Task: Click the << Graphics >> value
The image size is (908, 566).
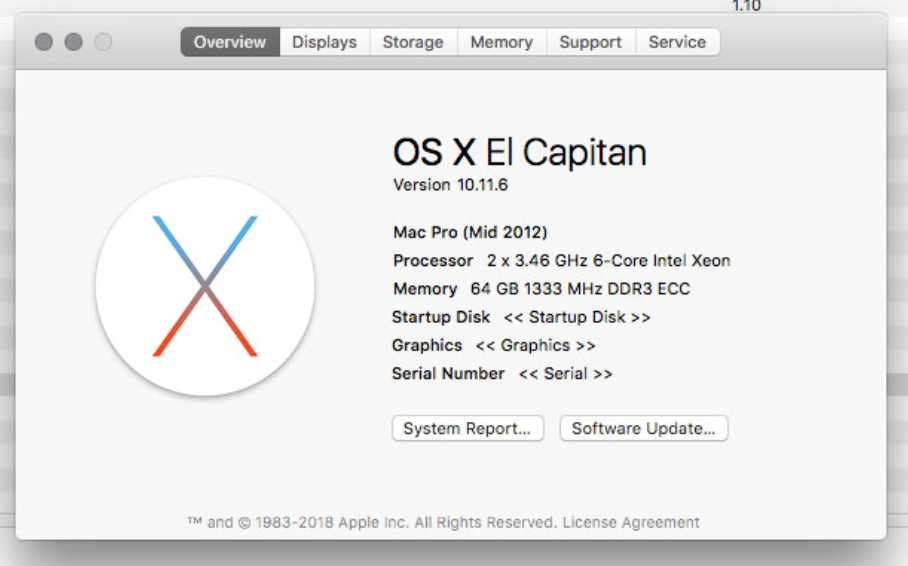Action: pos(536,345)
